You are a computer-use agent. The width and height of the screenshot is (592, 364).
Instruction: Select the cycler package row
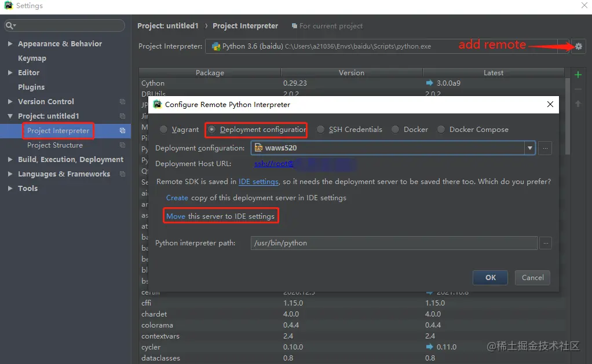352,347
